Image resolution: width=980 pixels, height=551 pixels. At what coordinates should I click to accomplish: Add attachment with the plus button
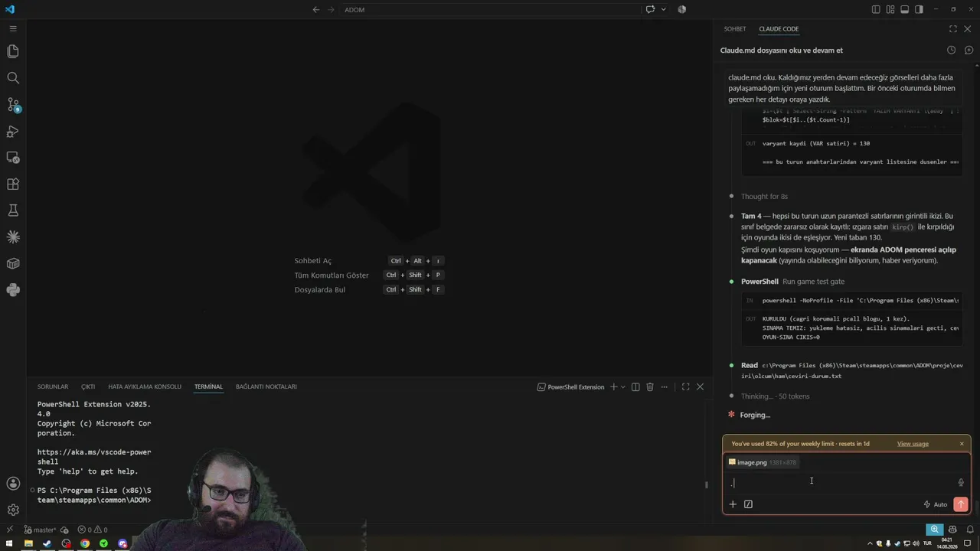pos(733,504)
